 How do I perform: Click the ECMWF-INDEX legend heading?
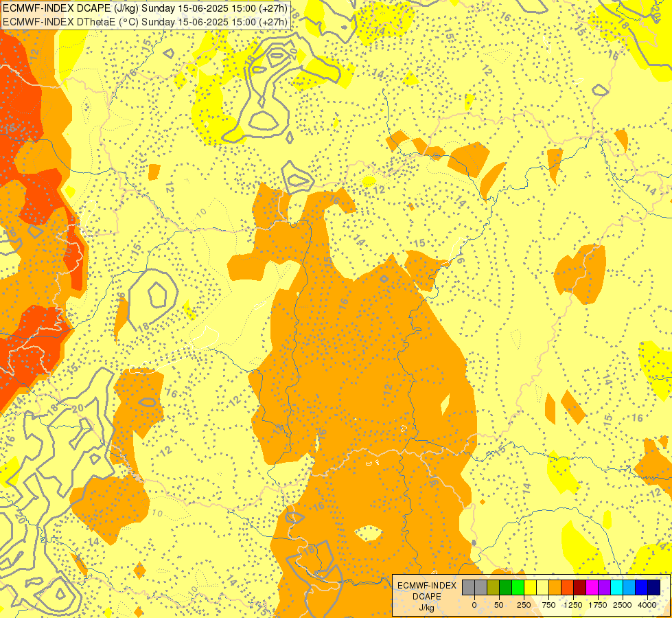(x=427, y=586)
